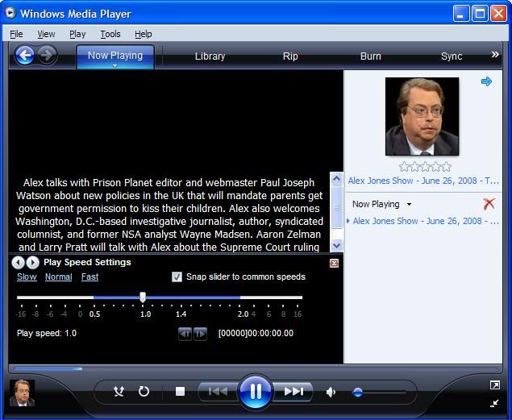Click the seek progress bar
This screenshot has width=512, height=420.
click(255, 369)
